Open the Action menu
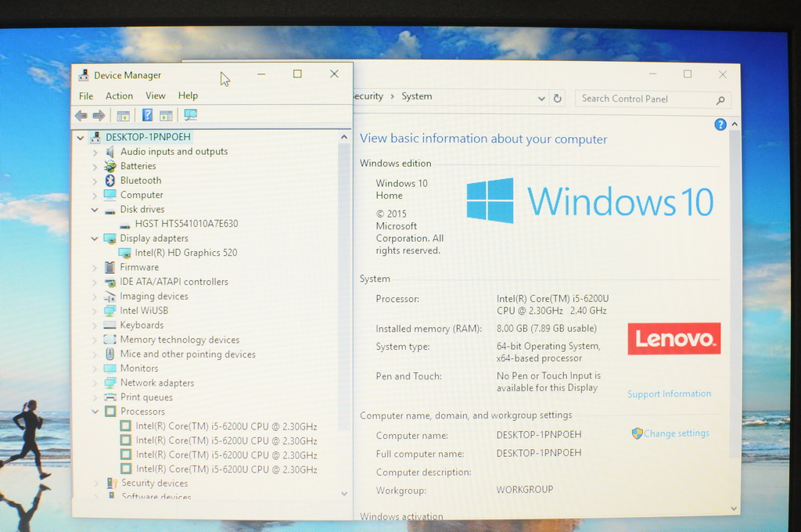This screenshot has width=801, height=532. (119, 96)
